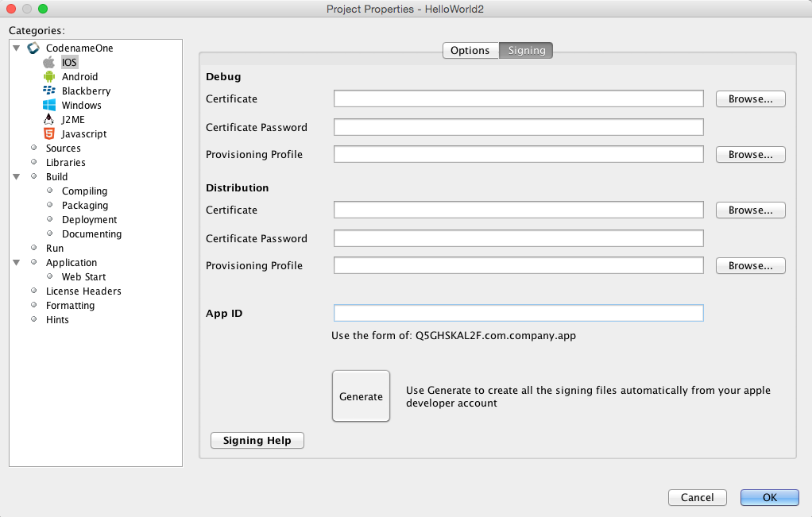Select the CodenameOne project icon
812x517 pixels.
pyautogui.click(x=33, y=48)
